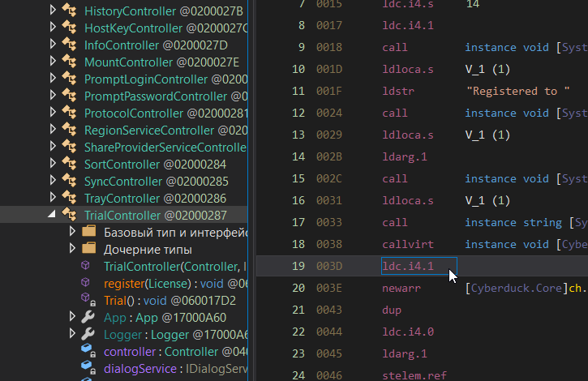The width and height of the screenshot is (588, 381).
Task: Click the Logger property wrench icon
Action: [x=89, y=335]
